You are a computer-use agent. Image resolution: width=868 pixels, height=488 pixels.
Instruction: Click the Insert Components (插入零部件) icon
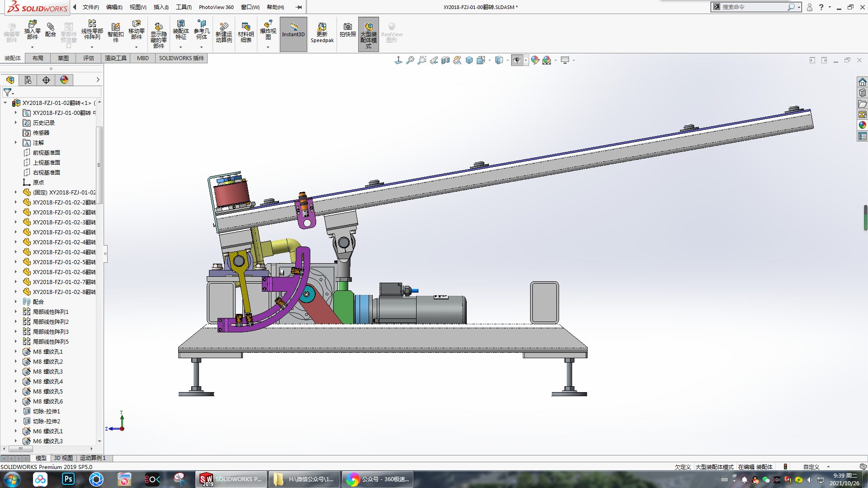click(32, 30)
